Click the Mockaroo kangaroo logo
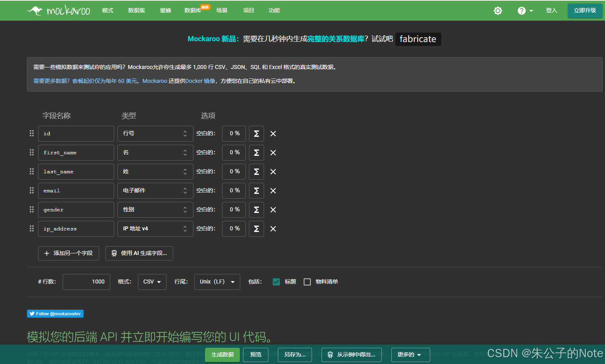This screenshot has width=605, height=364. pyautogui.click(x=59, y=10)
